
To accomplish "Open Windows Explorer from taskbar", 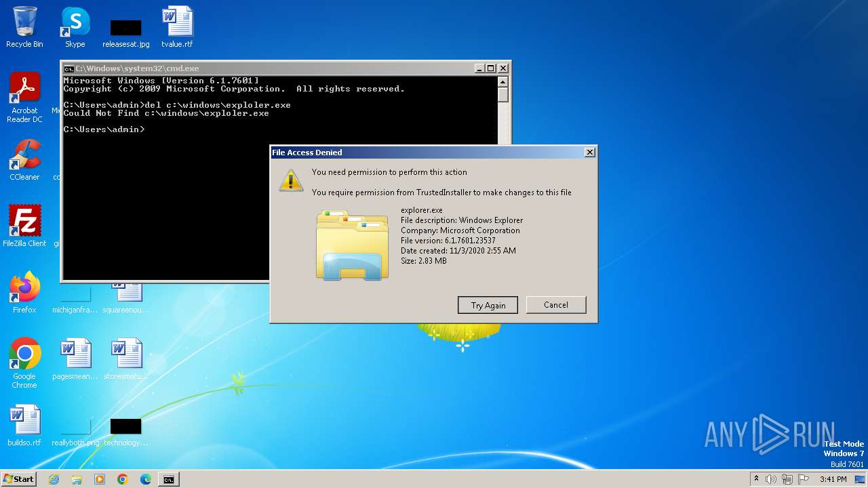I will [77, 479].
